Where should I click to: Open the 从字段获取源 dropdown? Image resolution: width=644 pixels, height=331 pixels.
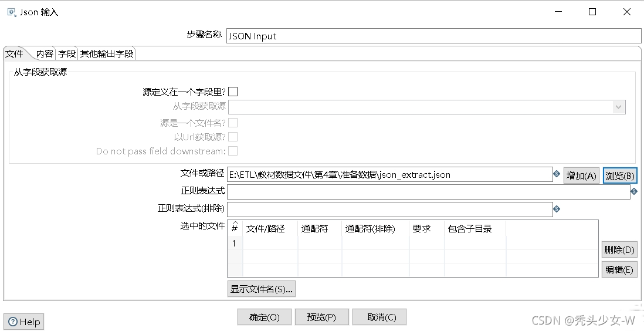click(619, 107)
